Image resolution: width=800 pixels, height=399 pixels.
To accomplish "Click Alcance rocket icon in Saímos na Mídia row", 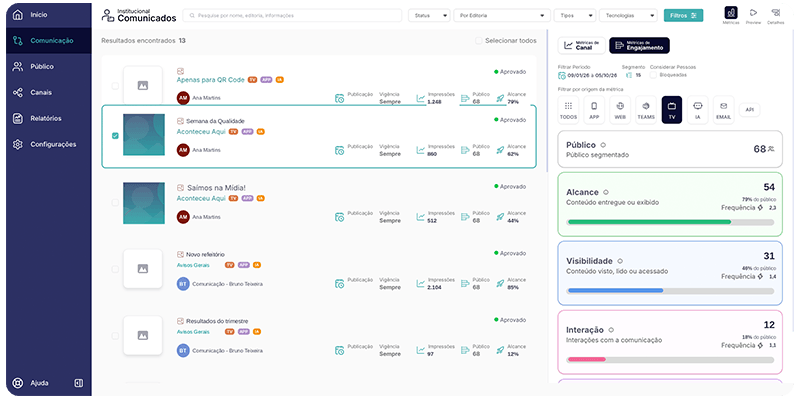I will click(500, 217).
